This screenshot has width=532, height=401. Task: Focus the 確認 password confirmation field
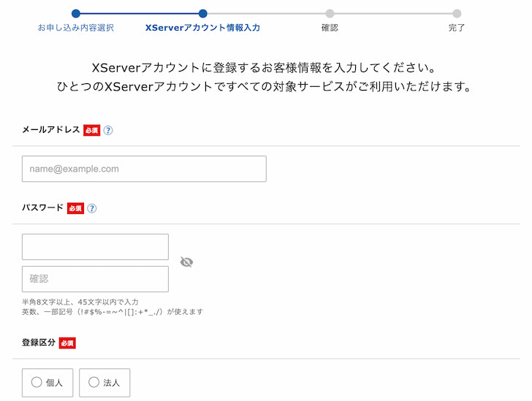point(95,279)
